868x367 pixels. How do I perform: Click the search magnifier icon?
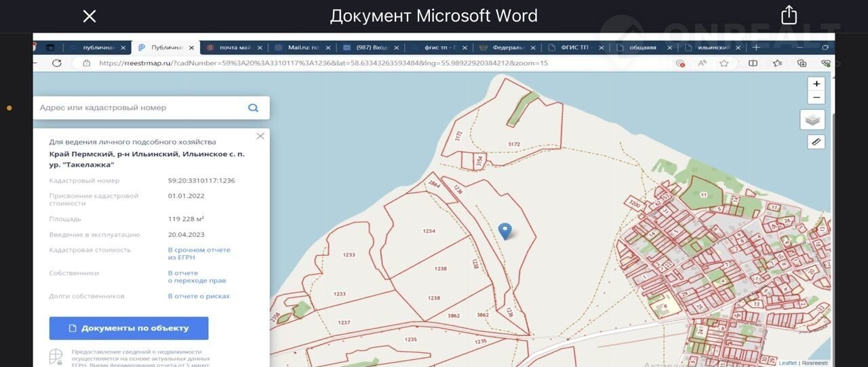tap(253, 108)
